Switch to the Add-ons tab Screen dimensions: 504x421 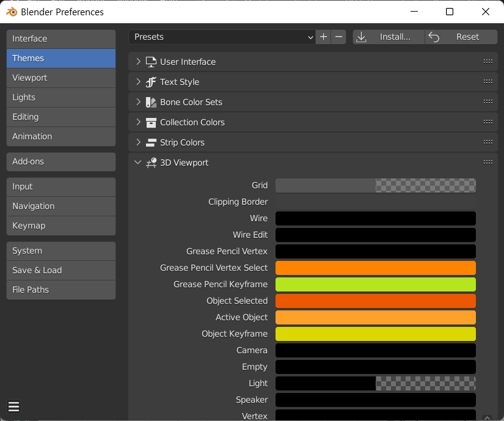click(x=61, y=162)
